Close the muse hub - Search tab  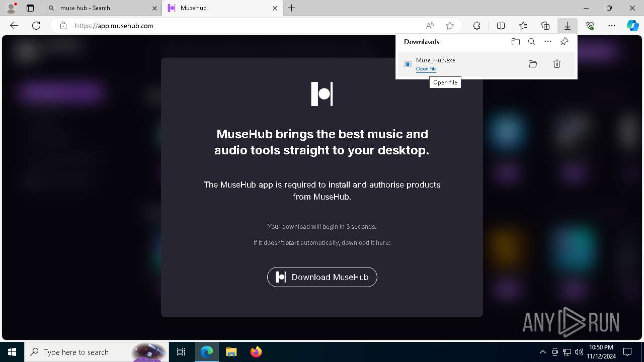click(154, 8)
